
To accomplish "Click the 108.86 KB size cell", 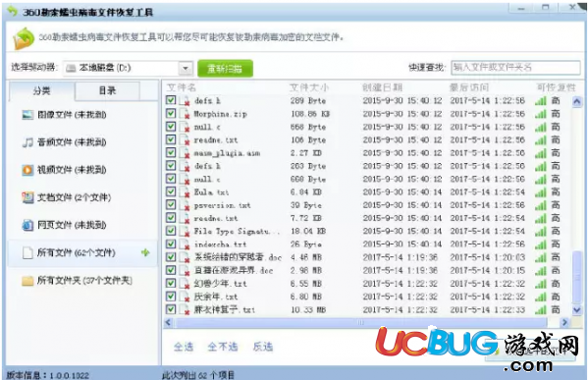I will pos(310,114).
